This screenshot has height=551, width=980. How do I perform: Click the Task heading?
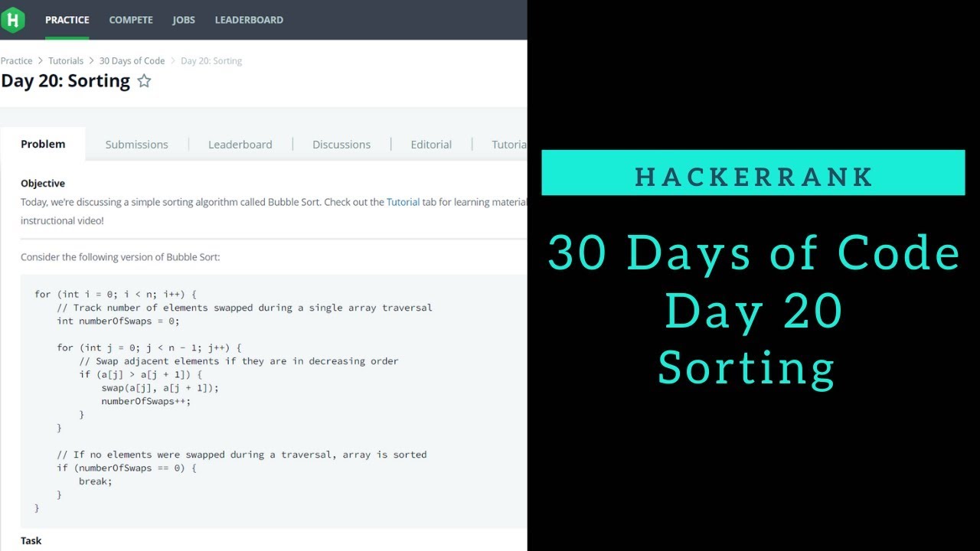point(31,540)
